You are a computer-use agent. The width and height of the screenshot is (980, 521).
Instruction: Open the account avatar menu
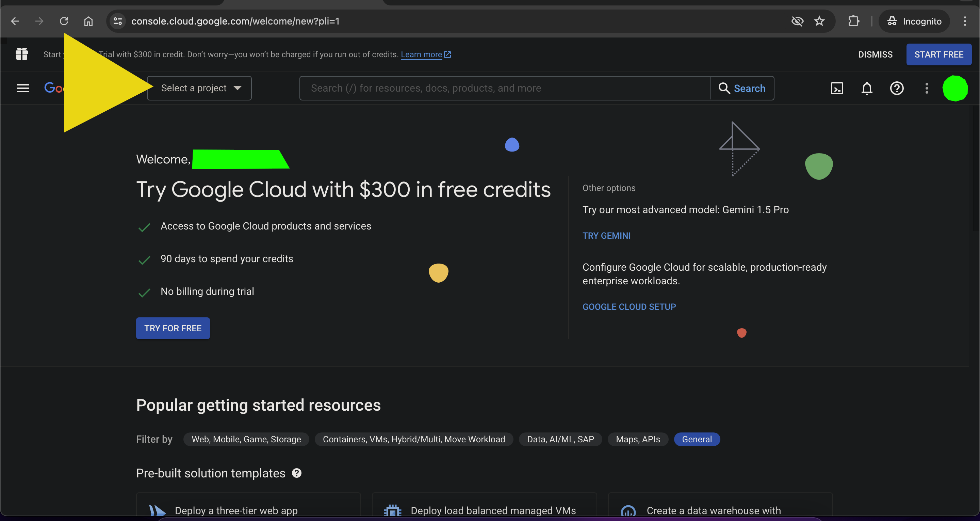tap(955, 88)
